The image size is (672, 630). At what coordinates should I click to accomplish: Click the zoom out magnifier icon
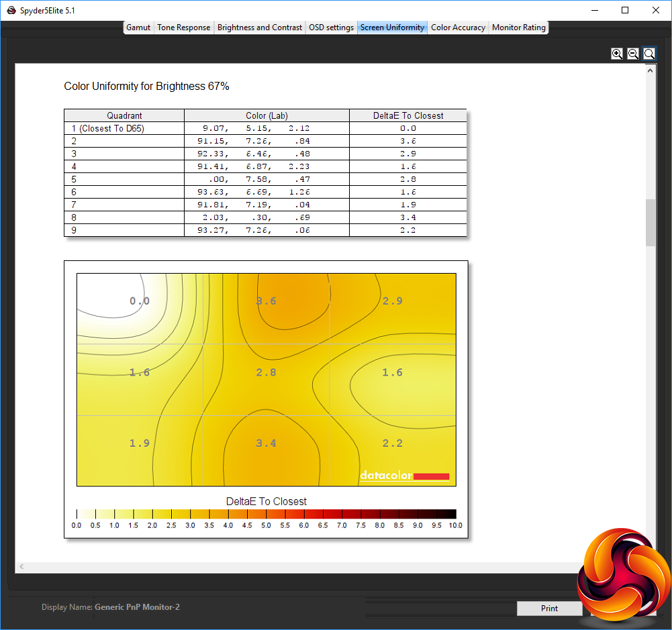[633, 54]
